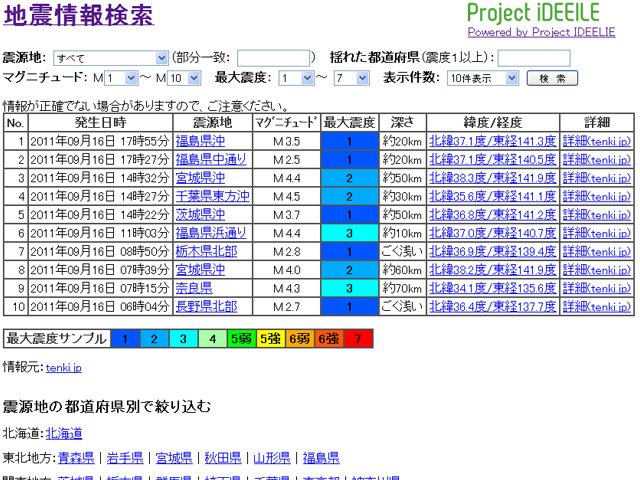Expand the 表示件数 dropdown showing 10件表示

pos(483,78)
